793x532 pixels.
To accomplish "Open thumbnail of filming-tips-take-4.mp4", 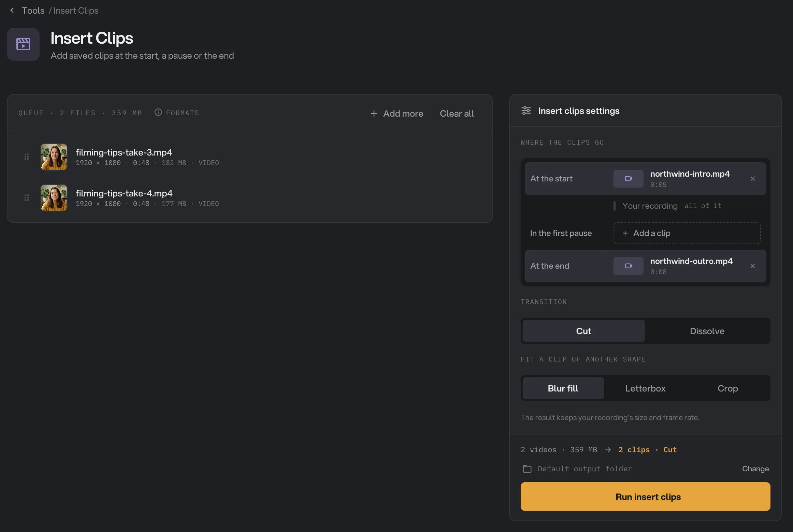I will pyautogui.click(x=54, y=198).
